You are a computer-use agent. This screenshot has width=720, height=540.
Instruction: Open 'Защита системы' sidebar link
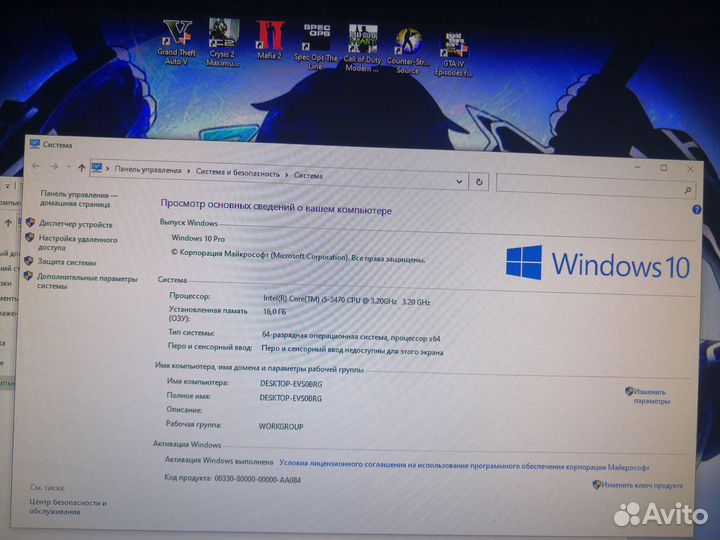67,262
